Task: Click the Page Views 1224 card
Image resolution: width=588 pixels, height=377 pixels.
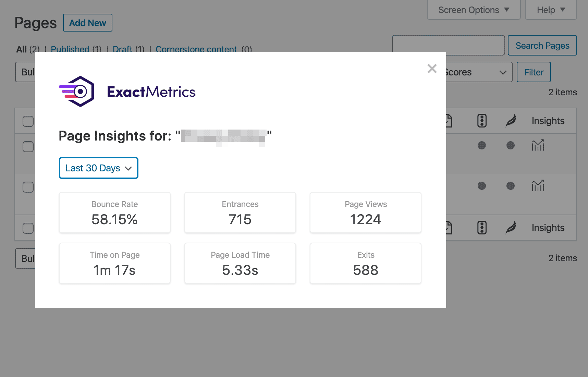Action: pyautogui.click(x=366, y=212)
